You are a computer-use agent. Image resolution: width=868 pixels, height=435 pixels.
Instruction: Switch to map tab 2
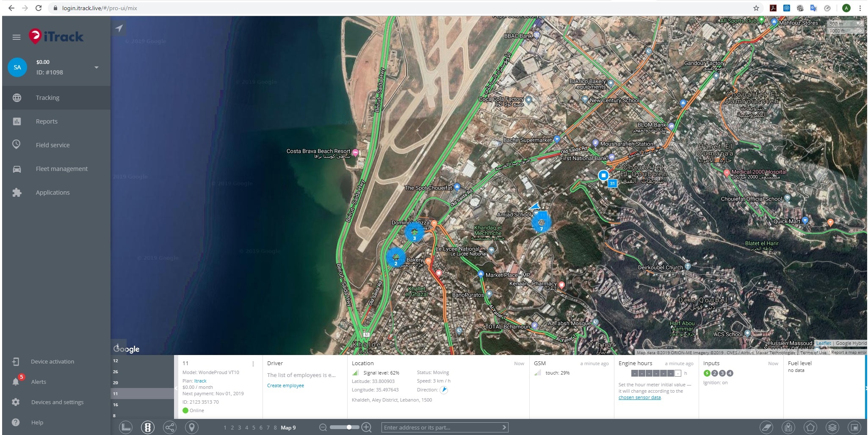pos(232,428)
